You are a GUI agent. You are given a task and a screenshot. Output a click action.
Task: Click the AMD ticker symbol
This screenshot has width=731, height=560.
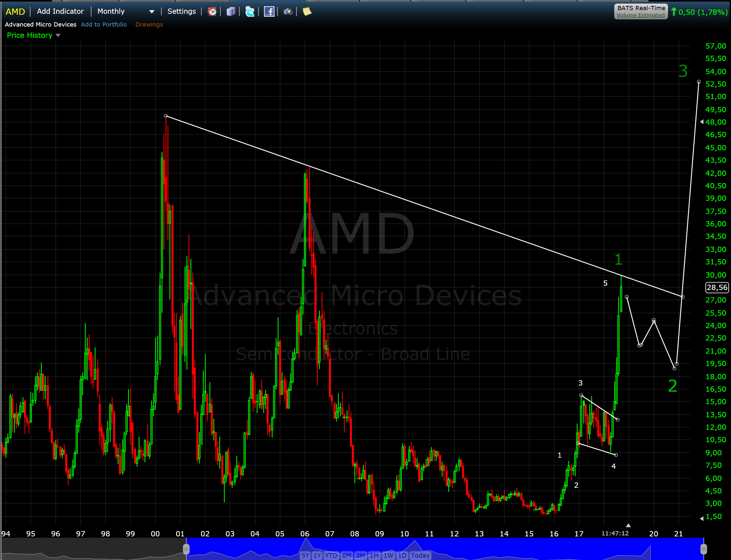pyautogui.click(x=15, y=12)
